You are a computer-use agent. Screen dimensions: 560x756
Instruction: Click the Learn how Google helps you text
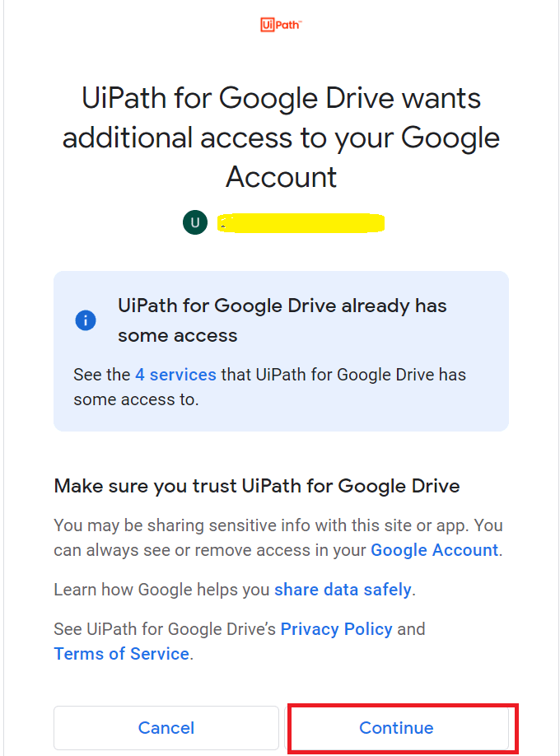tap(161, 590)
